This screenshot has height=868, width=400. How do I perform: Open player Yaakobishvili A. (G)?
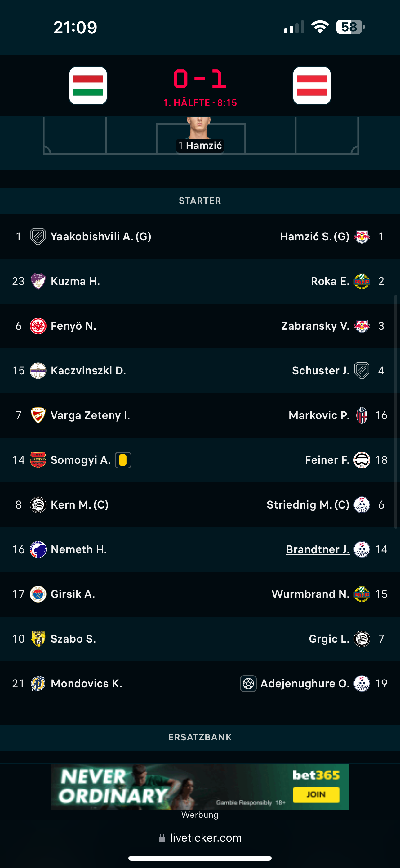coord(101,237)
